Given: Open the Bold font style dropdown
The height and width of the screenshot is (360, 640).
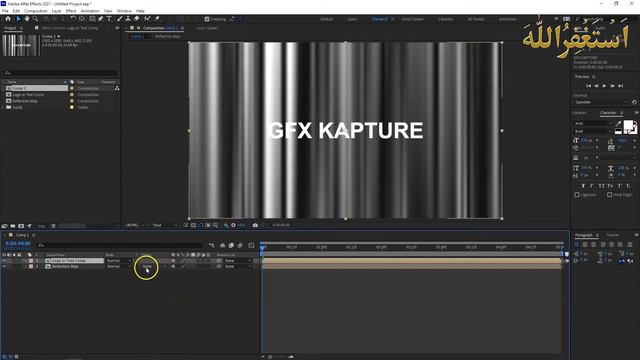Looking at the screenshot, I should [592, 131].
